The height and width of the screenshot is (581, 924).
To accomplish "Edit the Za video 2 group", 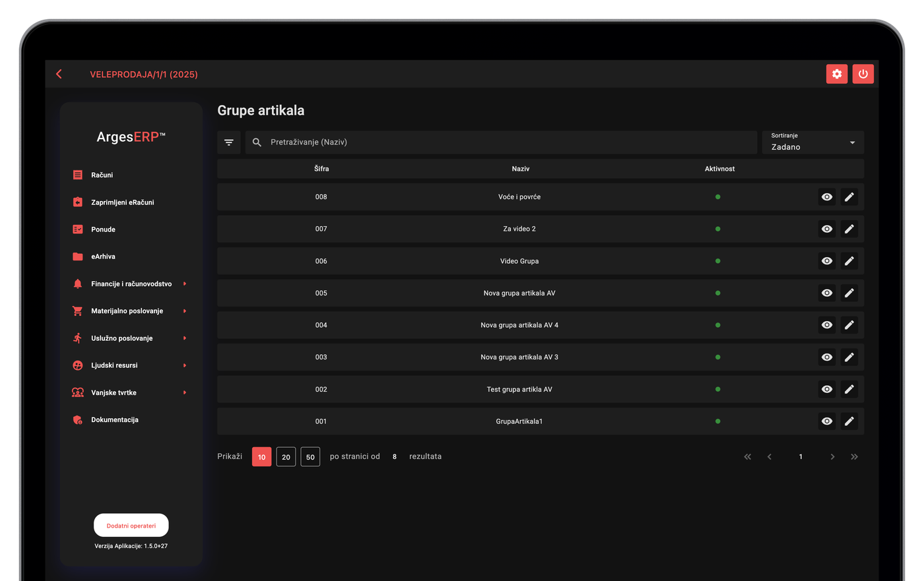I will coord(849,229).
